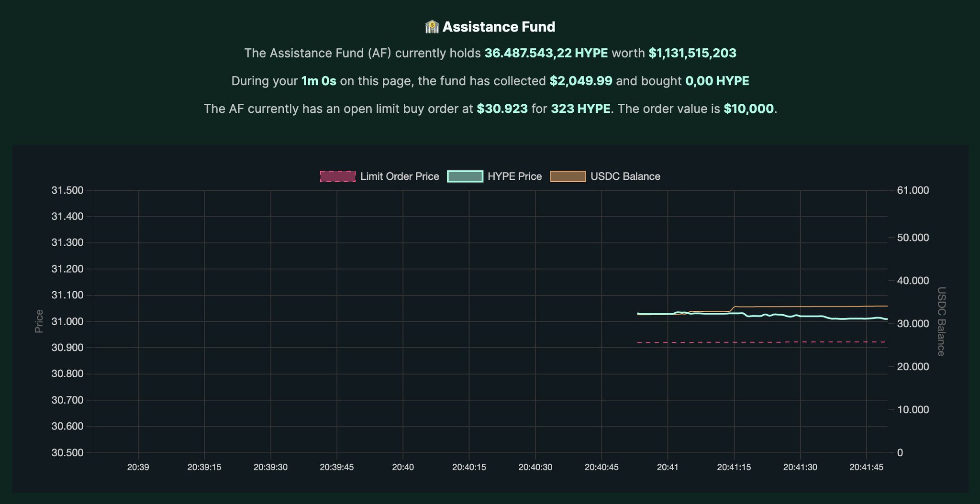Viewport: 980px width, 504px height.
Task: Click the 0,00 HYPE bought amount
Action: pos(717,81)
